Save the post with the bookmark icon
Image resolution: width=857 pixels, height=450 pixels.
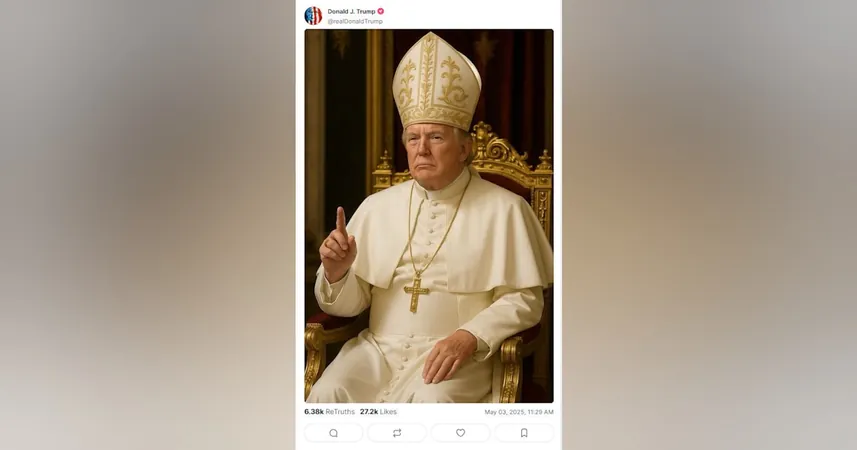tap(524, 433)
